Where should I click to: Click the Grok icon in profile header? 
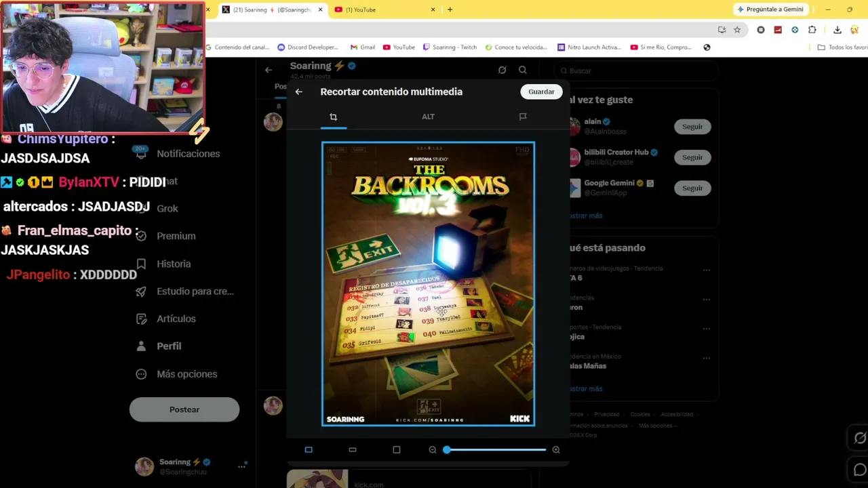502,70
